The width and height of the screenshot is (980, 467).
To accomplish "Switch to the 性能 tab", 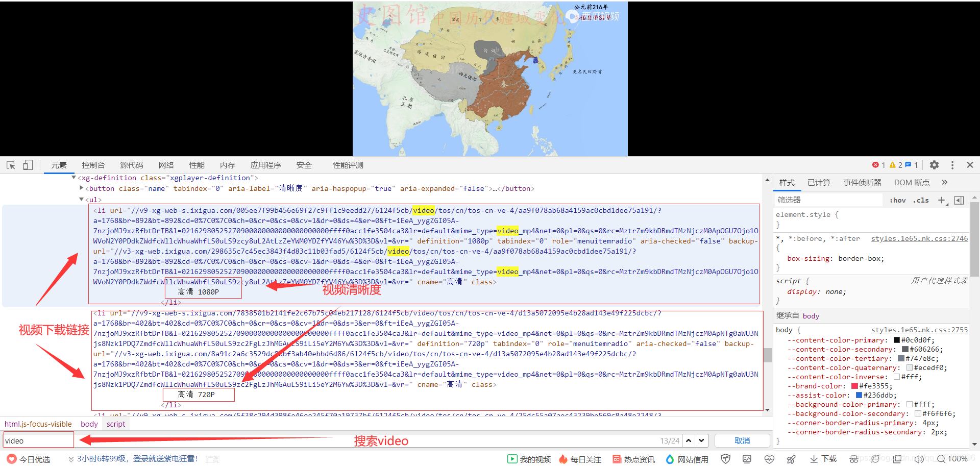I will [x=197, y=165].
